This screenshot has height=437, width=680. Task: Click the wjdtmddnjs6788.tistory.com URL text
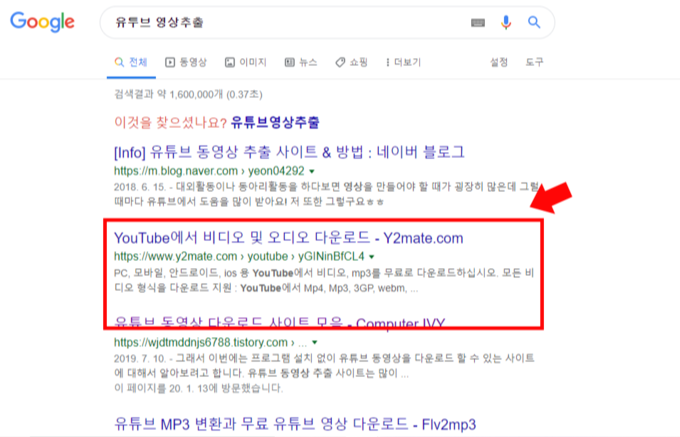click(x=201, y=342)
